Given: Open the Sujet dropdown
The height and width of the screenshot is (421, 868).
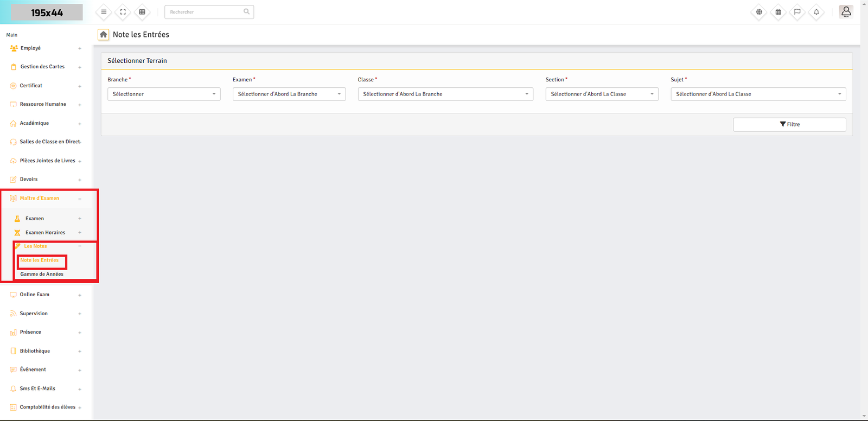Looking at the screenshot, I should point(758,94).
